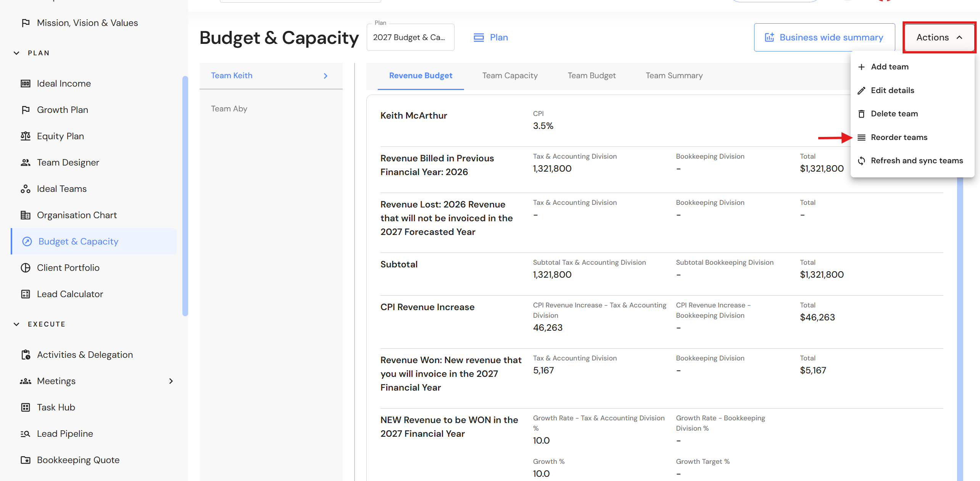980x481 pixels.
Task: Open Client Portfolio pie icon
Action: [x=26, y=268]
